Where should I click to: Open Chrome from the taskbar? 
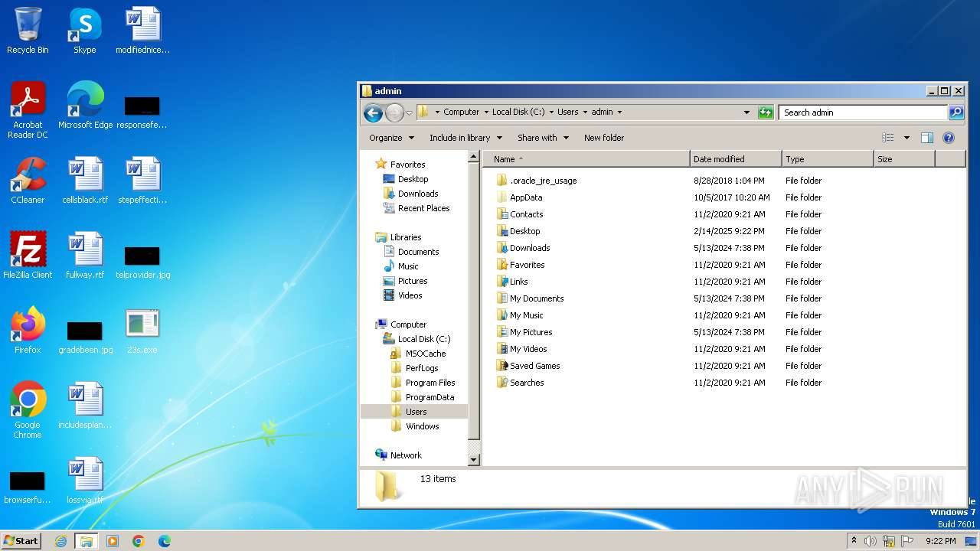tap(138, 541)
